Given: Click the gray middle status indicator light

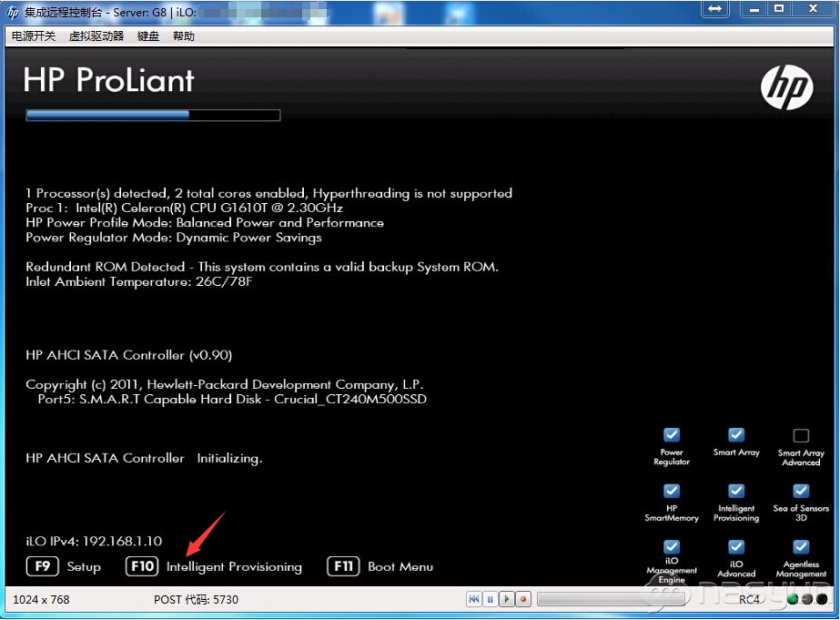Looking at the screenshot, I should tap(807, 599).
